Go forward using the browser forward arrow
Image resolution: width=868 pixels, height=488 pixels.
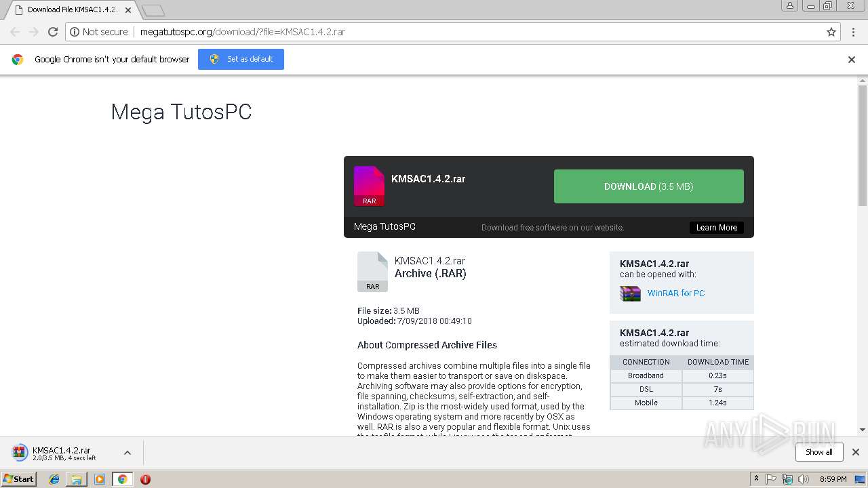pyautogui.click(x=34, y=32)
